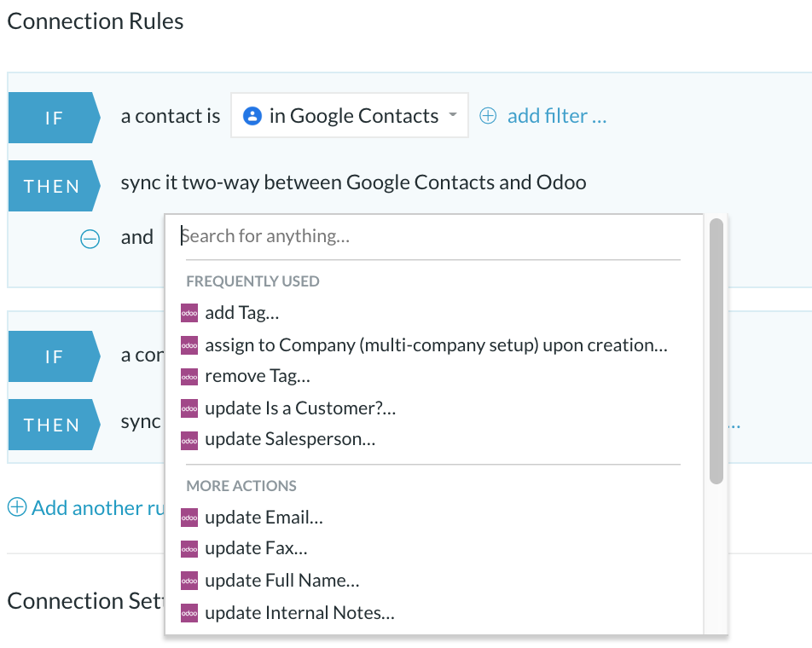Click Odoo icon beside assign to Company
The width and height of the screenshot is (812, 648).
click(189, 345)
